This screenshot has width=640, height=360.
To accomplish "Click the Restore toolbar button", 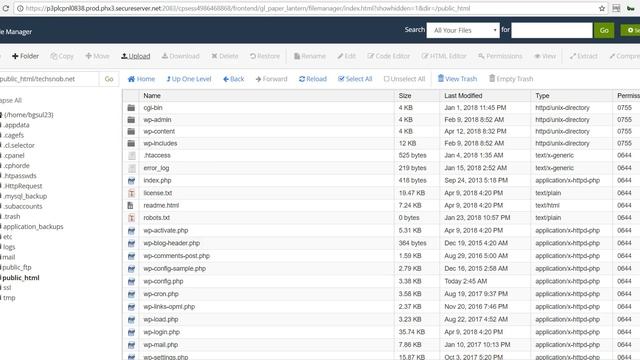I will click(x=265, y=56).
